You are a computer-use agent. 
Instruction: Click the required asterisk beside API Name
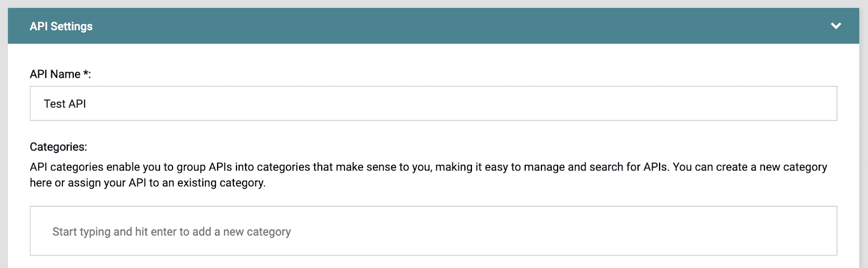pos(86,73)
